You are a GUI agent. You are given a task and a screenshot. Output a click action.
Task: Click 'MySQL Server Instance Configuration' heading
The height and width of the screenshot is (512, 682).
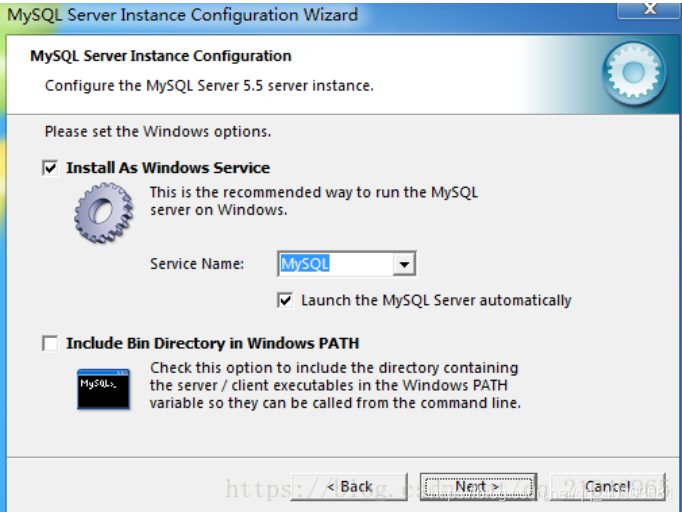point(160,56)
